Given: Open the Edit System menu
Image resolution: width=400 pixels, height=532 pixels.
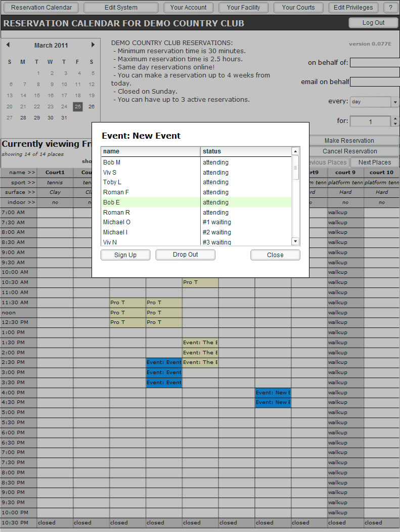Looking at the screenshot, I should [x=121, y=8].
